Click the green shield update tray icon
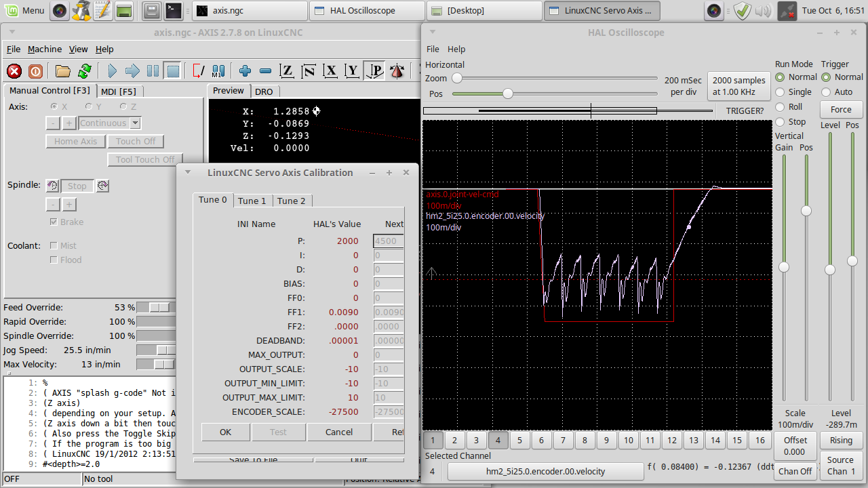Viewport: 868px width, 488px height. pyautogui.click(x=742, y=10)
